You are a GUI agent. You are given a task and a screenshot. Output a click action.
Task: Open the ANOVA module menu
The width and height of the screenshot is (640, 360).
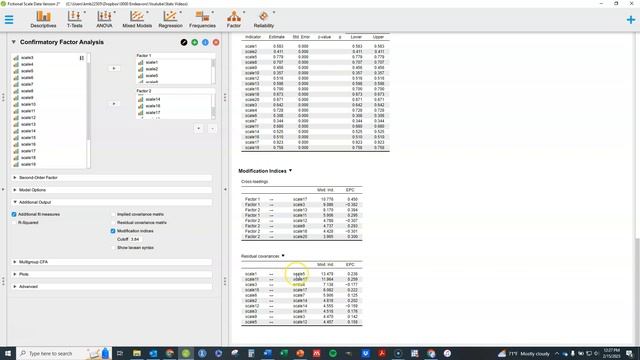104,19
